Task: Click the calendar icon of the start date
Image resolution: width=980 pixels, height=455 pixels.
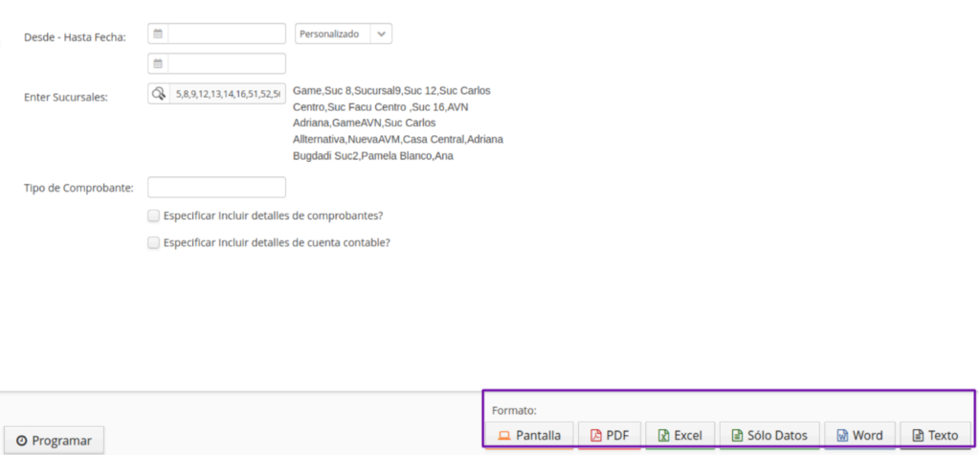Action: (159, 34)
